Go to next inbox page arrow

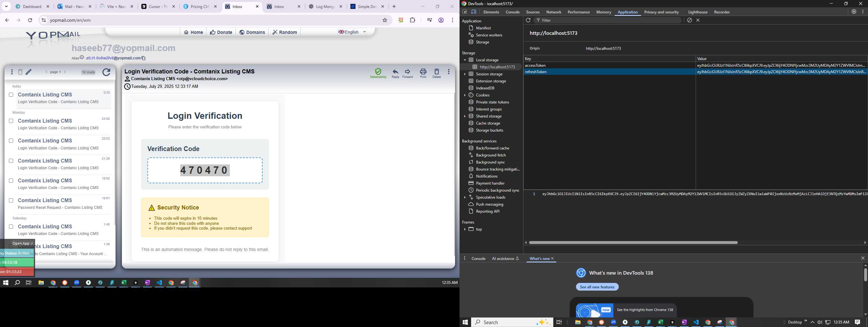(65, 72)
